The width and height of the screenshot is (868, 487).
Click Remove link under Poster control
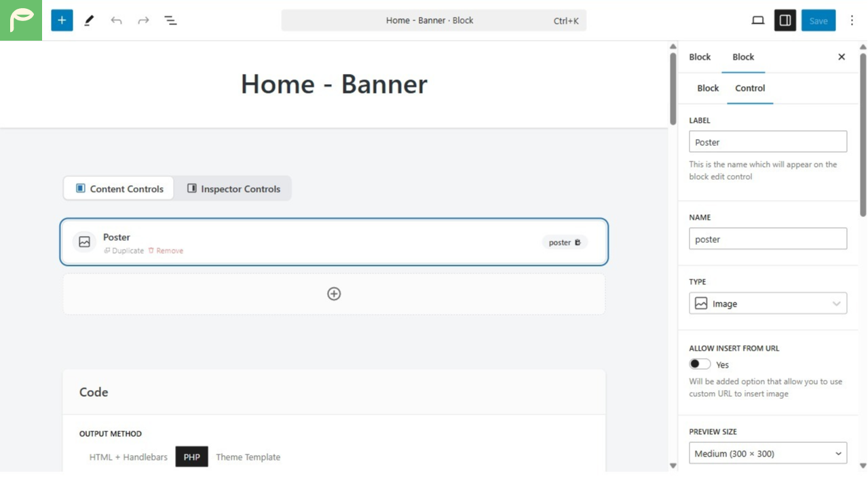pyautogui.click(x=166, y=250)
